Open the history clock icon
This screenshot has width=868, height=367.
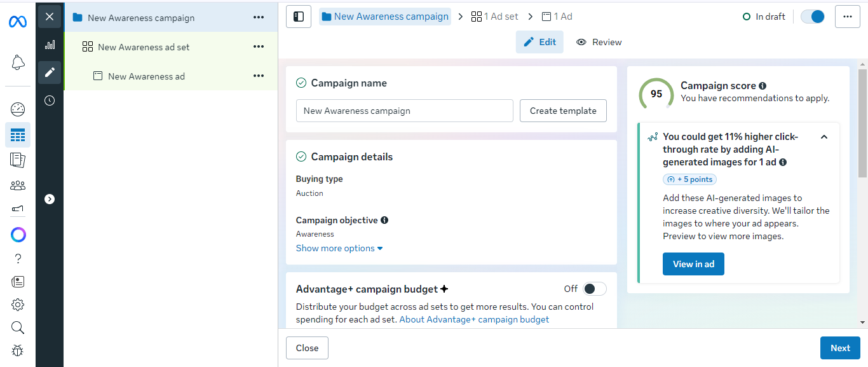(x=50, y=100)
